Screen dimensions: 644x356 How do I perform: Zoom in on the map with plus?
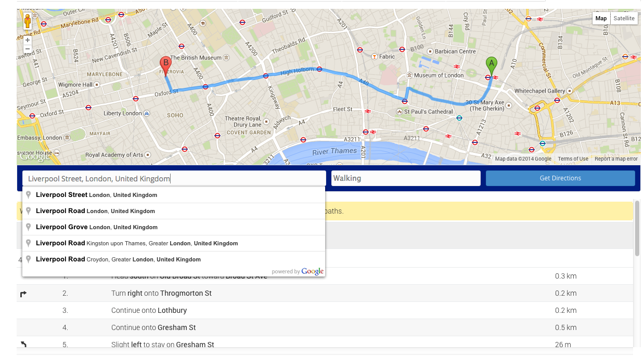pyautogui.click(x=28, y=40)
